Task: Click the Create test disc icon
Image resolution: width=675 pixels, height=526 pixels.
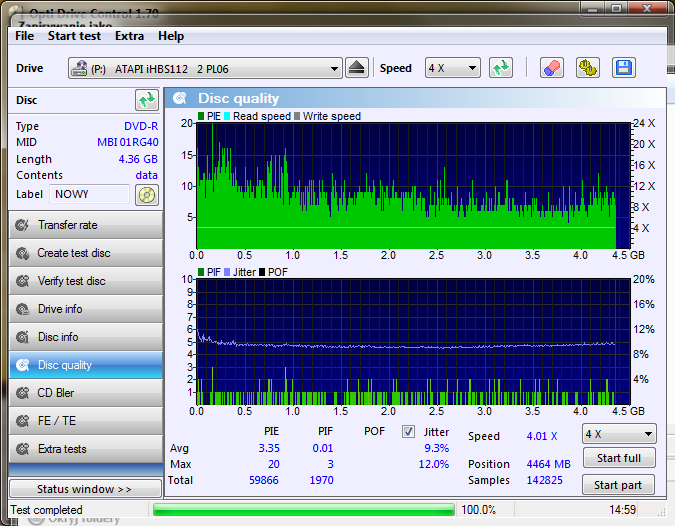Action: [x=22, y=253]
